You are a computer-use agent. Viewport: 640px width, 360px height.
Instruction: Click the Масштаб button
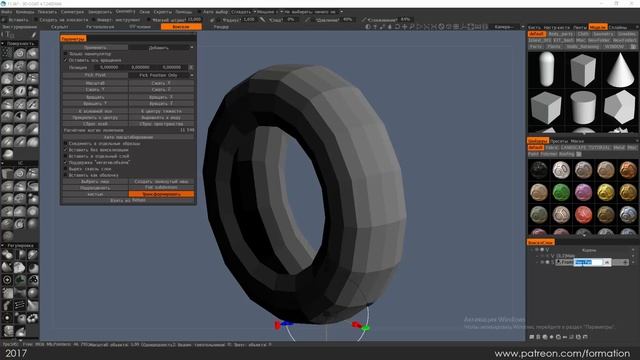95,83
